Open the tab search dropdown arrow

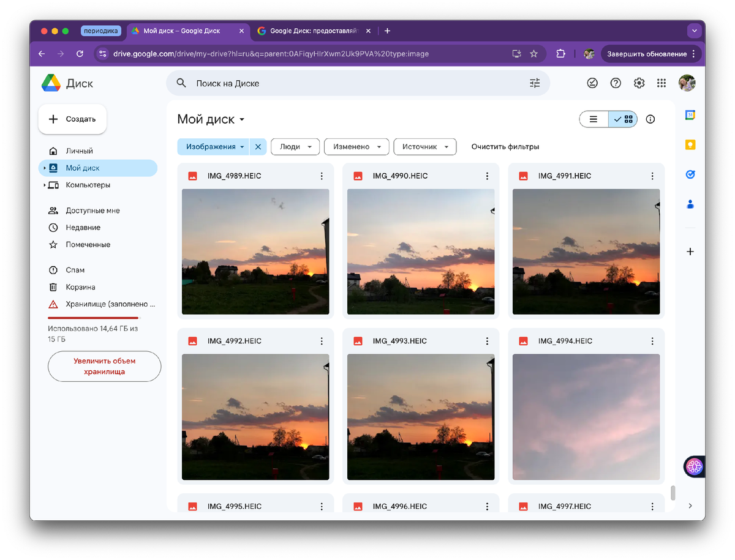(694, 31)
